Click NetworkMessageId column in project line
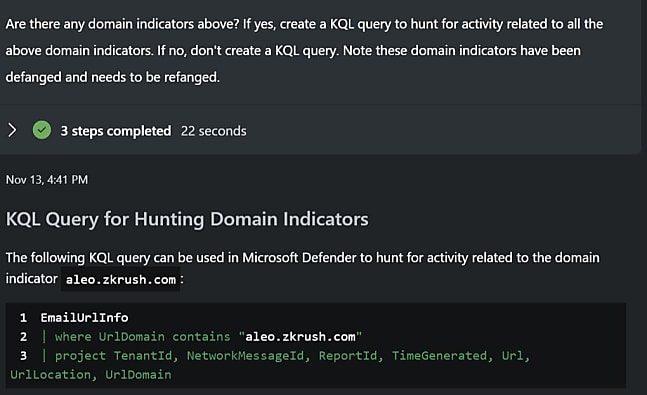 coord(245,355)
